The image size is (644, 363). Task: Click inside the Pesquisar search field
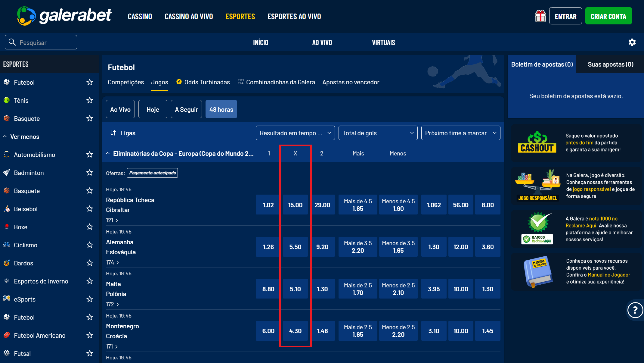41,42
